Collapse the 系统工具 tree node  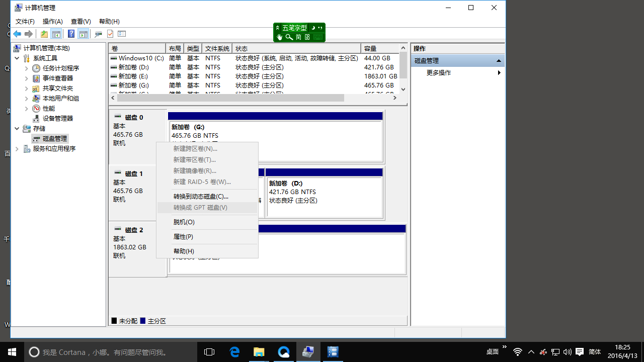coord(17,58)
